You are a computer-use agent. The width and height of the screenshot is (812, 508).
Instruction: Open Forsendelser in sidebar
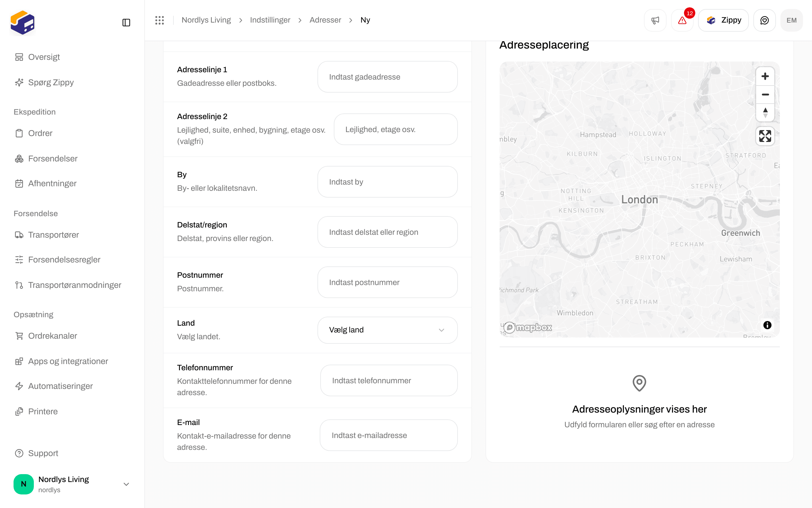(72, 159)
